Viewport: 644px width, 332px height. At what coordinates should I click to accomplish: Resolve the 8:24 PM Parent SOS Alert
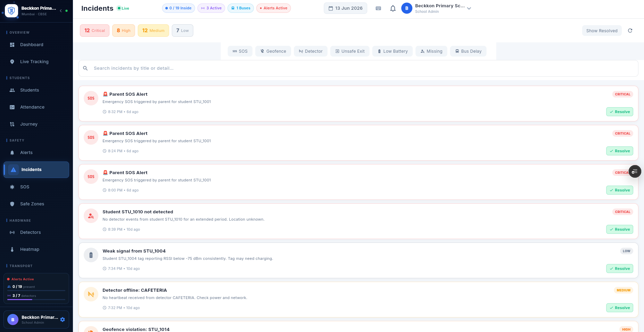(x=620, y=151)
